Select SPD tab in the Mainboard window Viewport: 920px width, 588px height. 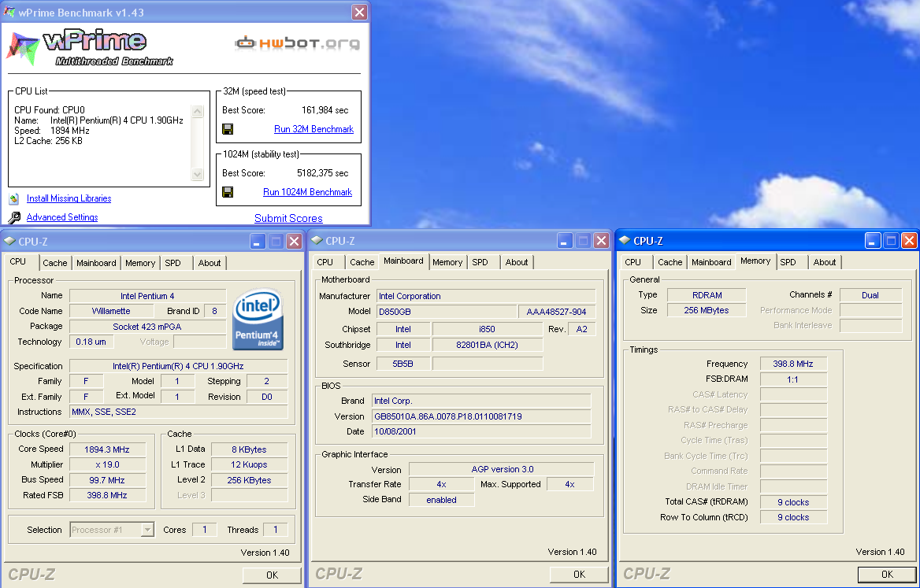pyautogui.click(x=480, y=263)
